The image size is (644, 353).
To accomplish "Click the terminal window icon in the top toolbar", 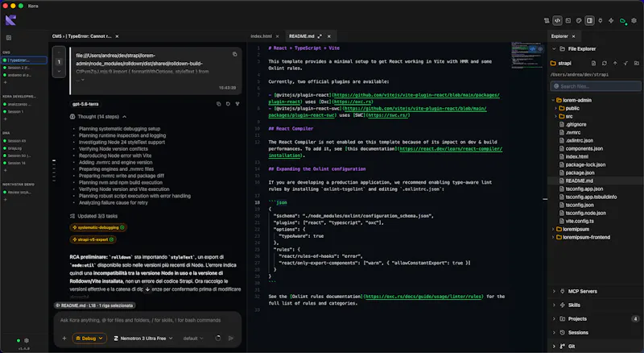I will (568, 21).
